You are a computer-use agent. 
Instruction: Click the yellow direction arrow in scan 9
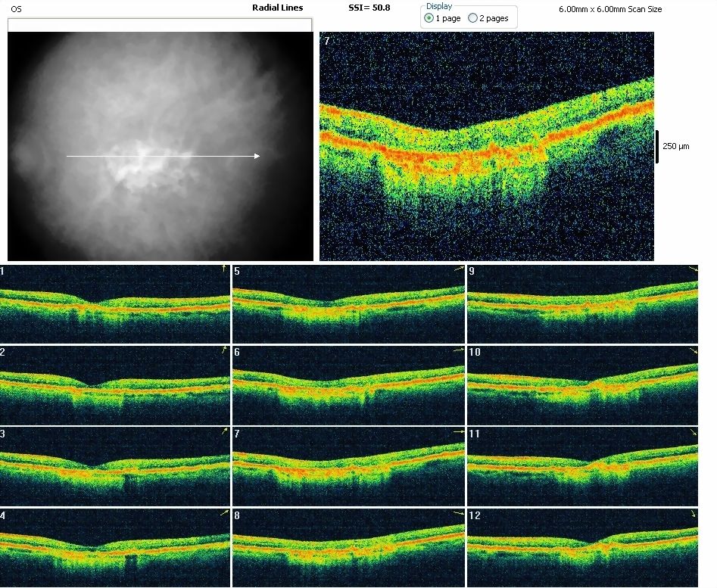pos(694,269)
